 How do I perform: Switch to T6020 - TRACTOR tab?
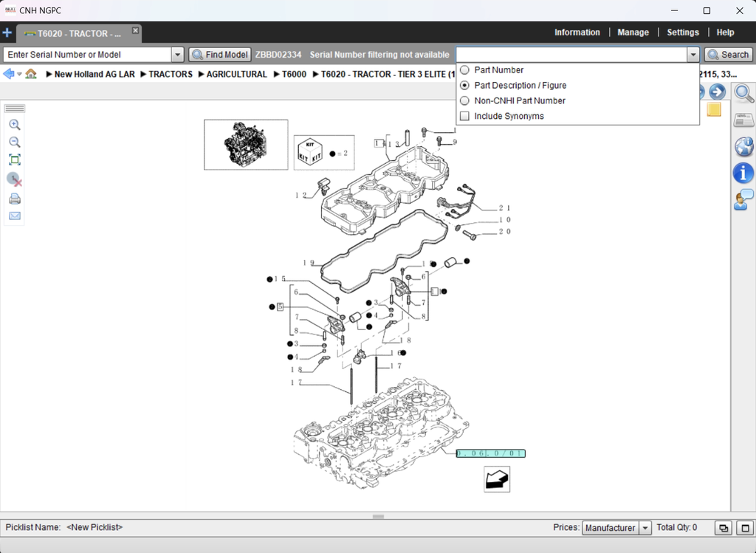78,33
